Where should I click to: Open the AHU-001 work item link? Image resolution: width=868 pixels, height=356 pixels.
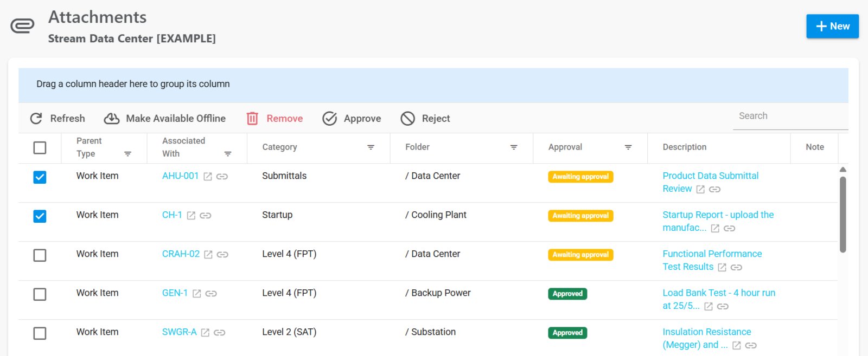tap(181, 176)
